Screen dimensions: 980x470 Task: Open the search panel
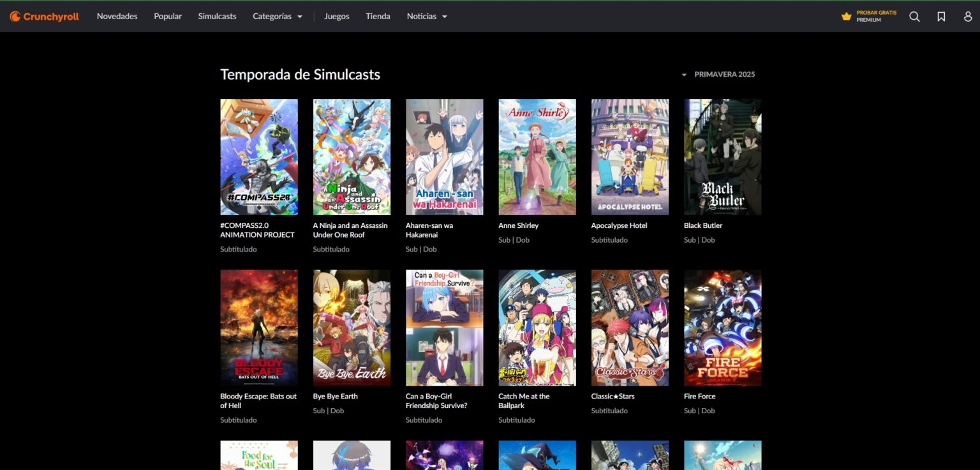(x=914, y=16)
